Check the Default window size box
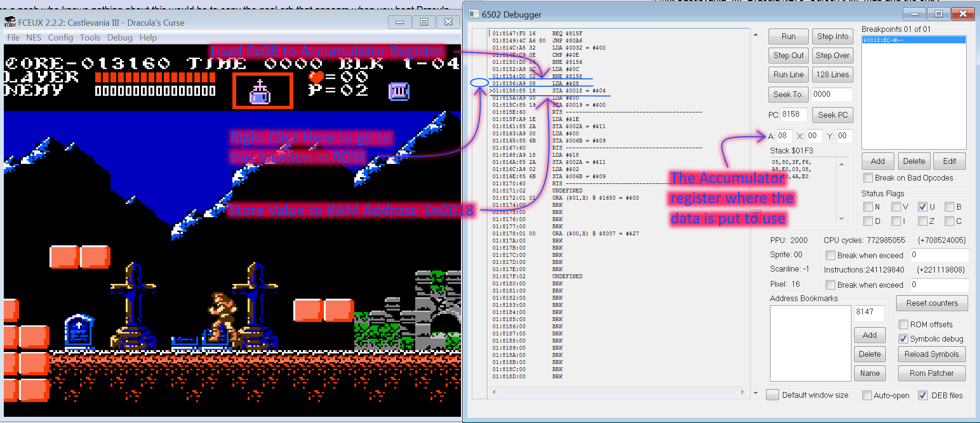Viewport: 980px width, 423px height. 773,395
